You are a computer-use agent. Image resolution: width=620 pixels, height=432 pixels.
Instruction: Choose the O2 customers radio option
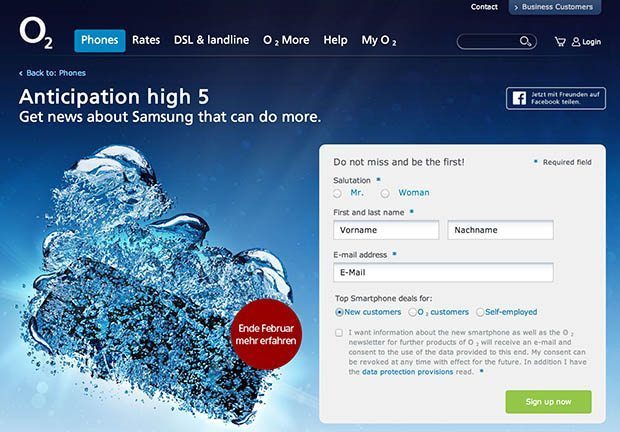click(x=412, y=312)
